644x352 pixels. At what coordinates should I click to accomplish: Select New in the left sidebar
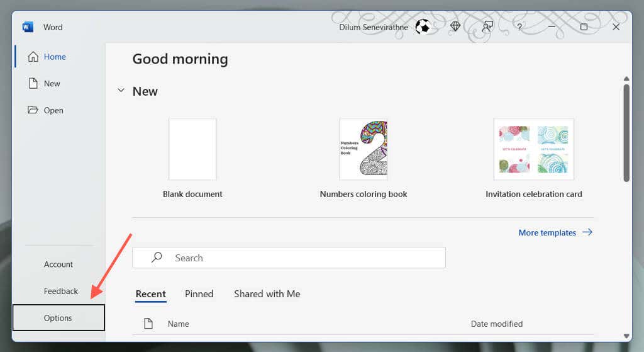click(52, 83)
